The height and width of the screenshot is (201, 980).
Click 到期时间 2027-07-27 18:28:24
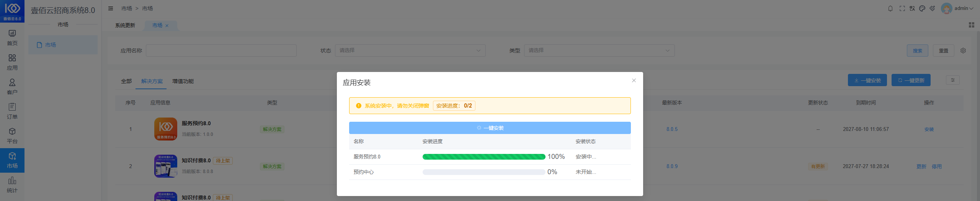coord(866,167)
